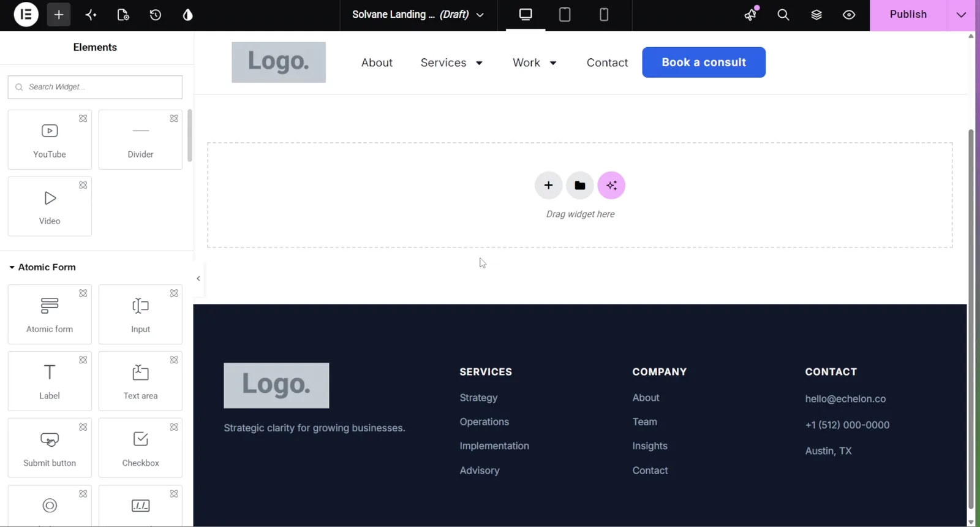980x527 pixels.
Task: Open the finder search icon
Action: point(783,15)
